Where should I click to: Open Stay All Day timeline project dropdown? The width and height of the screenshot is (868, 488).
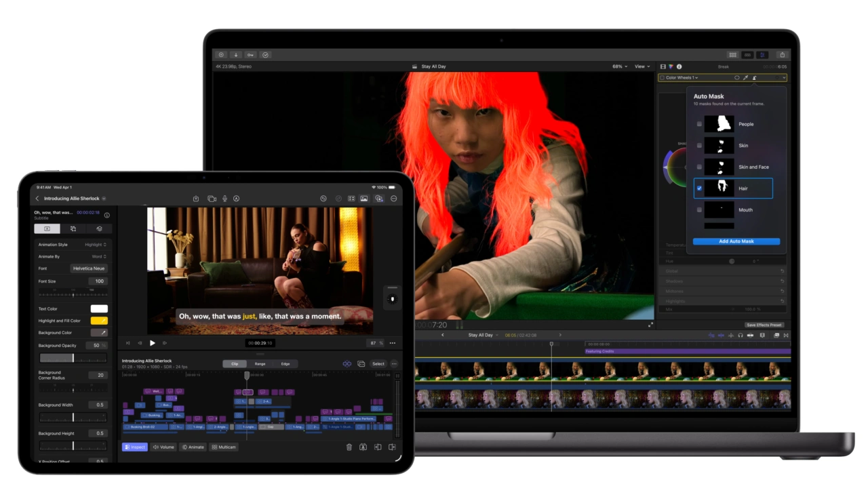(483, 335)
